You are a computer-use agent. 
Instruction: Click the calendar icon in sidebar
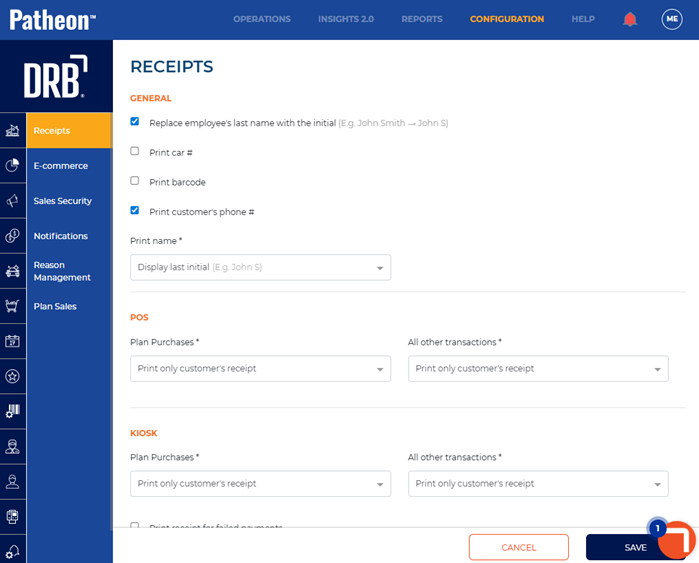[13, 341]
